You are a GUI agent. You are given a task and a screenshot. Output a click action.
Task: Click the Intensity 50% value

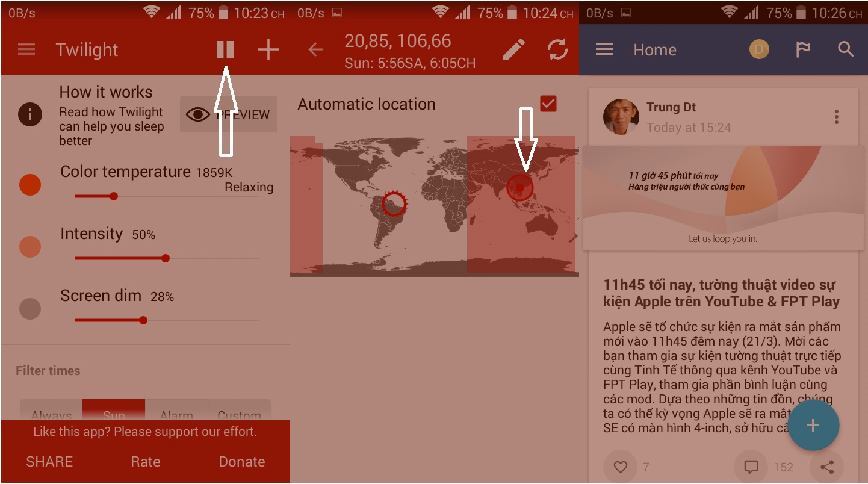pyautogui.click(x=143, y=235)
